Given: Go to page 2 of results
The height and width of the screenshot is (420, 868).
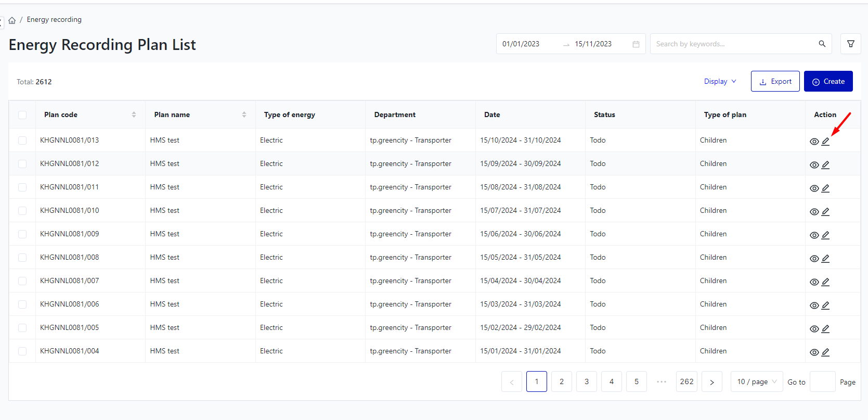Looking at the screenshot, I should click(x=561, y=382).
